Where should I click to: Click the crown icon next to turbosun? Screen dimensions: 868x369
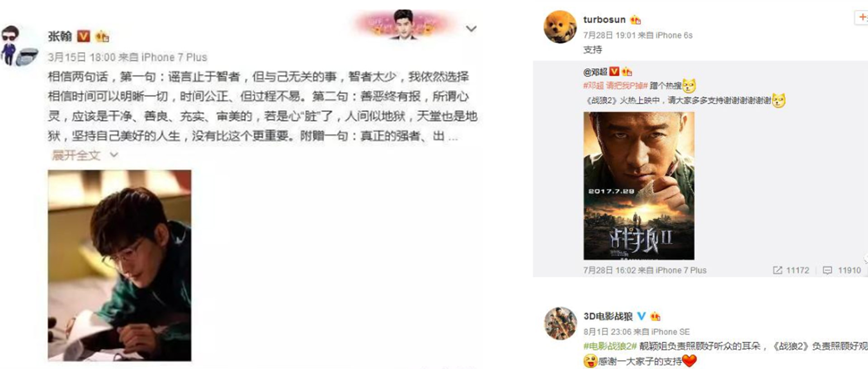[x=635, y=20]
